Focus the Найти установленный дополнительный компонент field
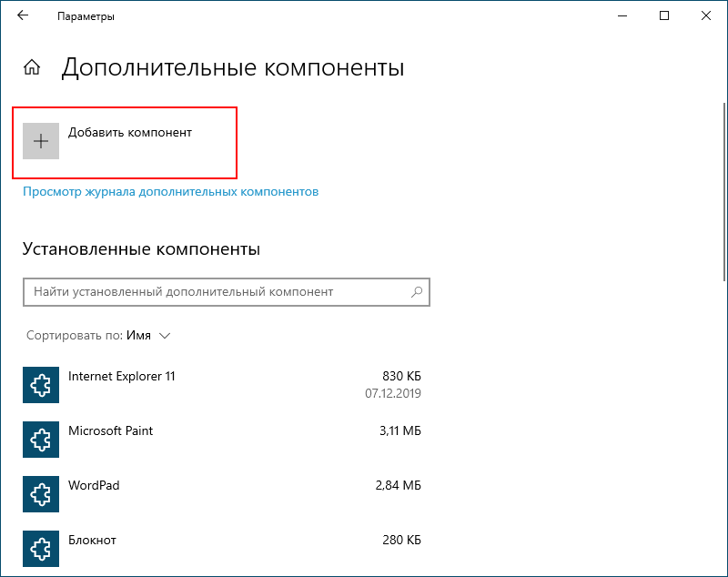728x577 pixels. click(x=227, y=292)
